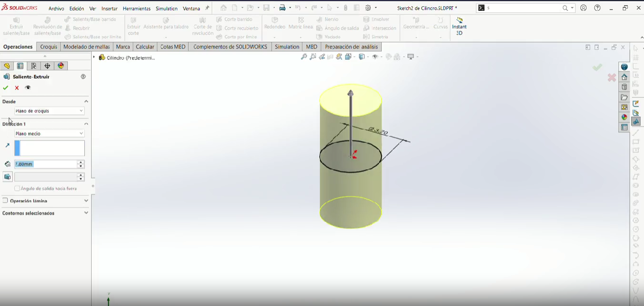This screenshot has height=306, width=644.
Task: Open Ventana menu
Action: [x=191, y=9]
